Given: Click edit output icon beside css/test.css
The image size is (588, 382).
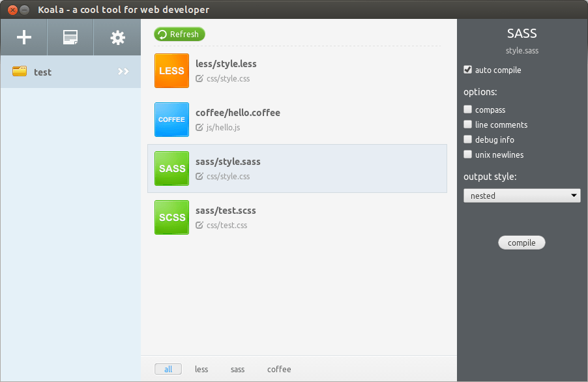Looking at the screenshot, I should [199, 226].
